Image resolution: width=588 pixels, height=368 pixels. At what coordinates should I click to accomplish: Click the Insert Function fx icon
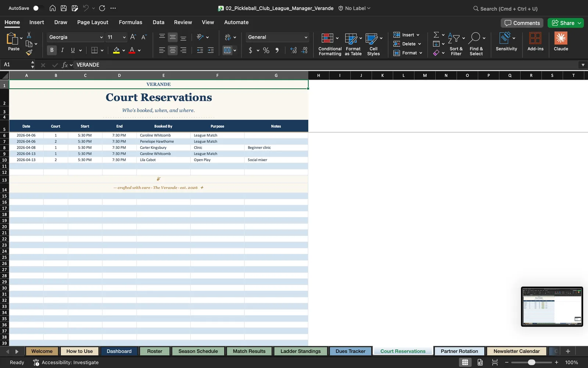[65, 65]
